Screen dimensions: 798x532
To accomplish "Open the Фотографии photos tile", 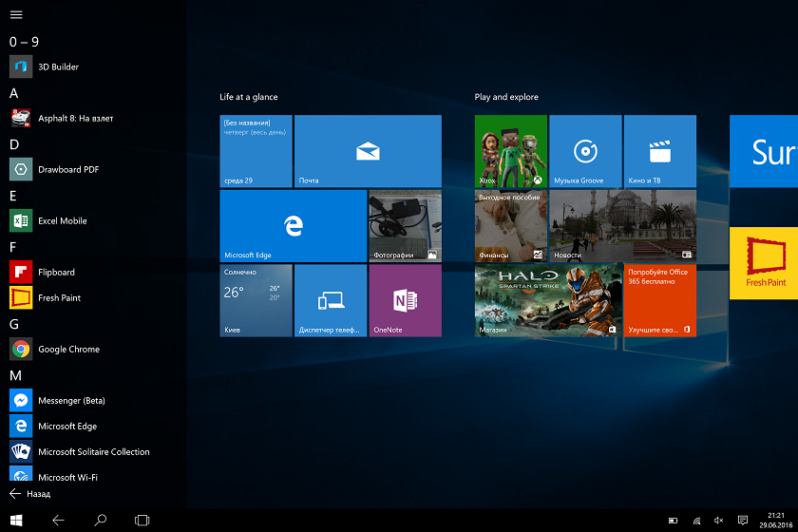I will coord(406,226).
